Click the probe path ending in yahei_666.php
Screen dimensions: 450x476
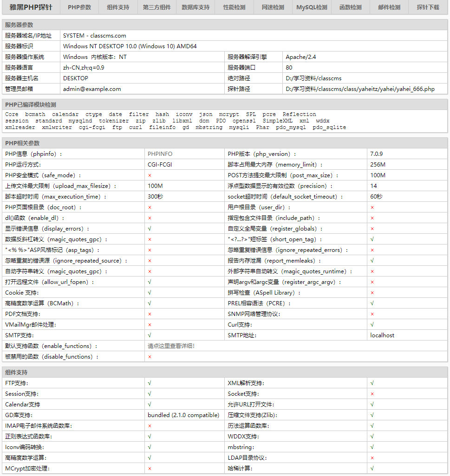(x=360, y=89)
